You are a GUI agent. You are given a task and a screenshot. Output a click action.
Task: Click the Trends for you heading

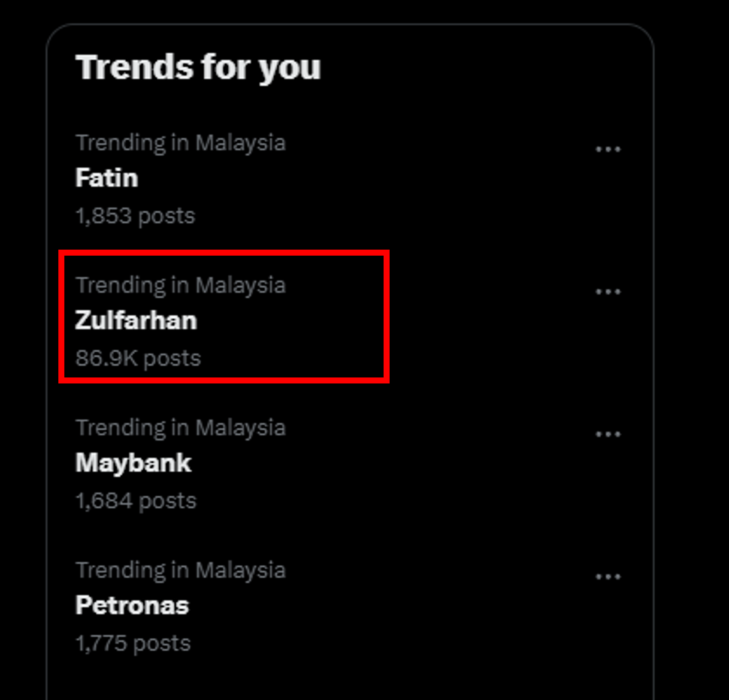point(198,67)
